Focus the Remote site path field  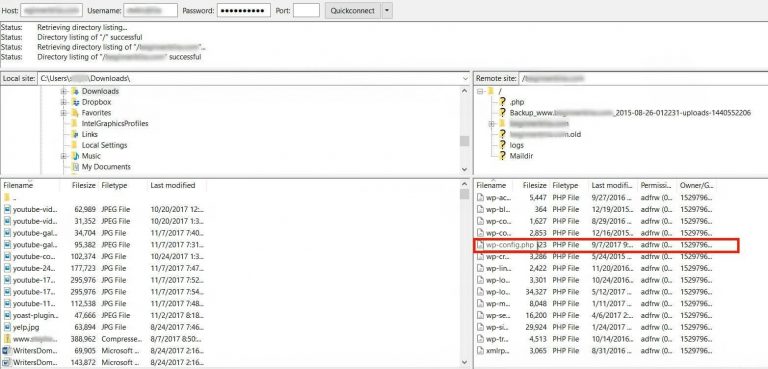(642, 78)
